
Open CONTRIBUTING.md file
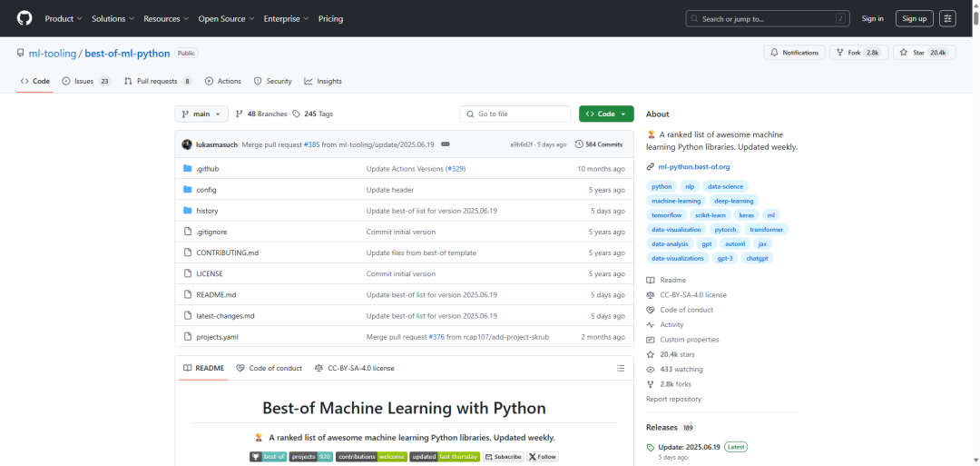(x=228, y=253)
